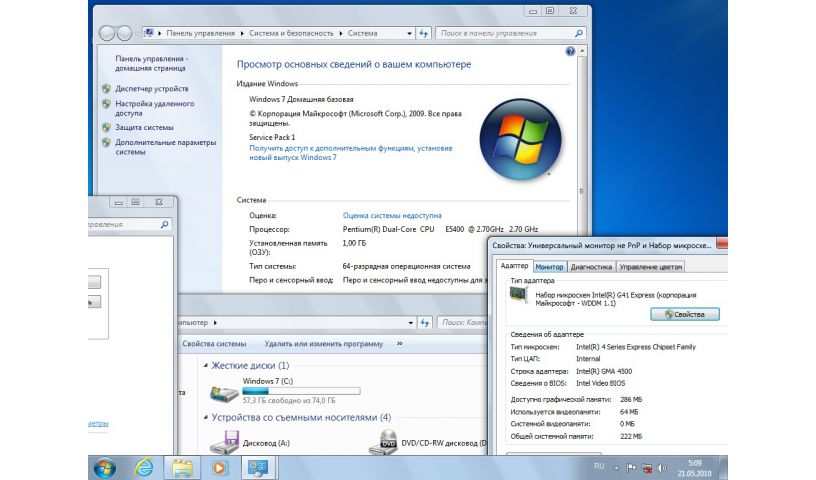This screenshot has height=480, width=816.
Task: Click shield icon next to Диспетчер устройств
Action: coord(107,89)
